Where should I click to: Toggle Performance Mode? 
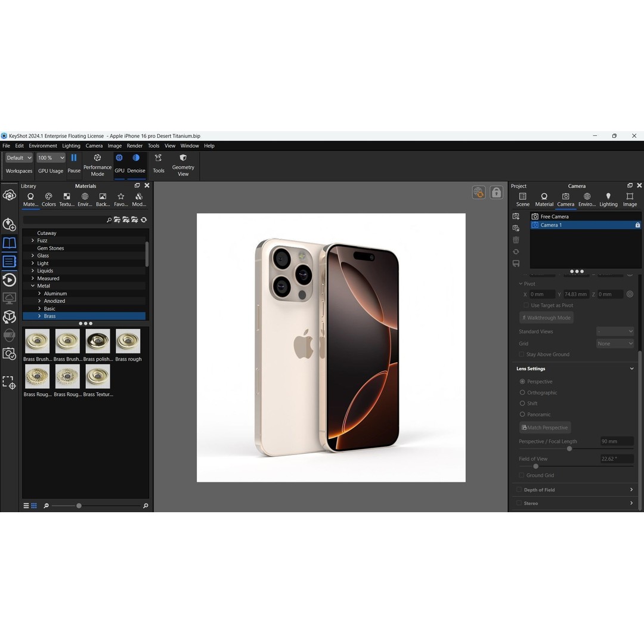97,165
